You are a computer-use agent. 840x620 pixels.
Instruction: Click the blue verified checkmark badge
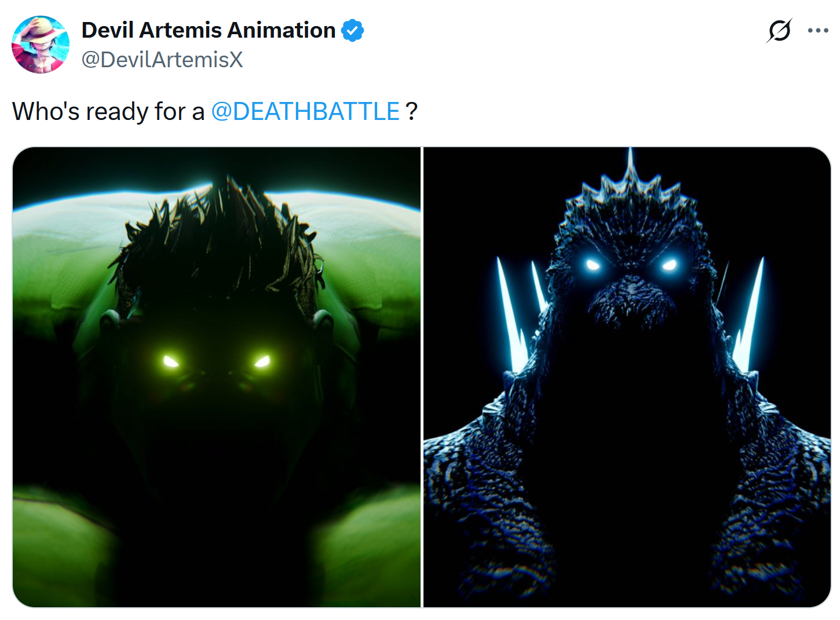click(x=352, y=30)
